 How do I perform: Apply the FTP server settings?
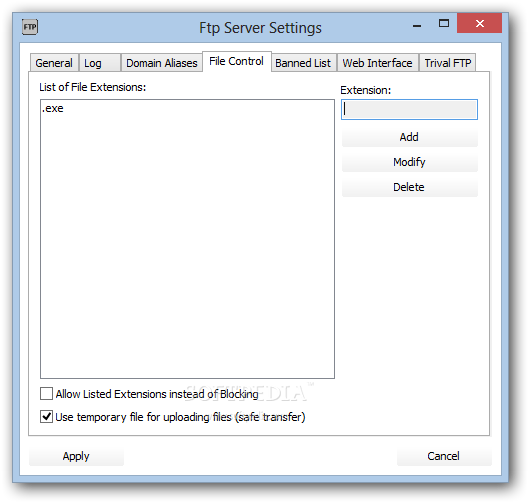(76, 456)
